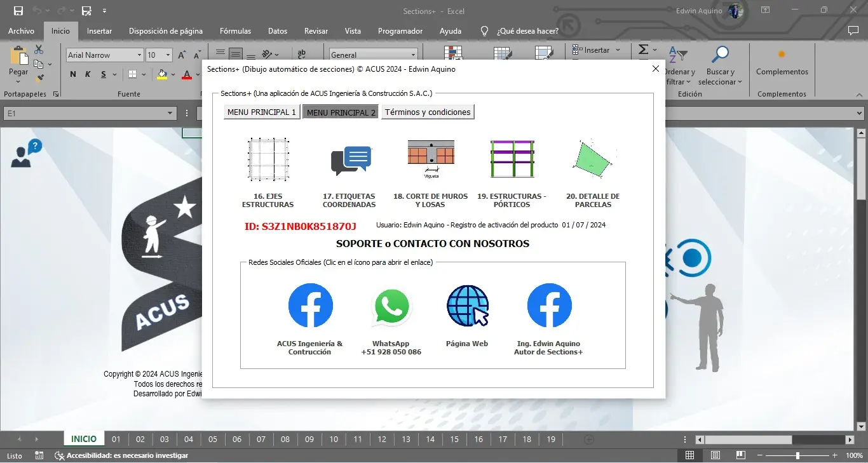The height and width of the screenshot is (463, 868).
Task: Collapse the ribbon with the chevron arrow
Action: point(860,94)
